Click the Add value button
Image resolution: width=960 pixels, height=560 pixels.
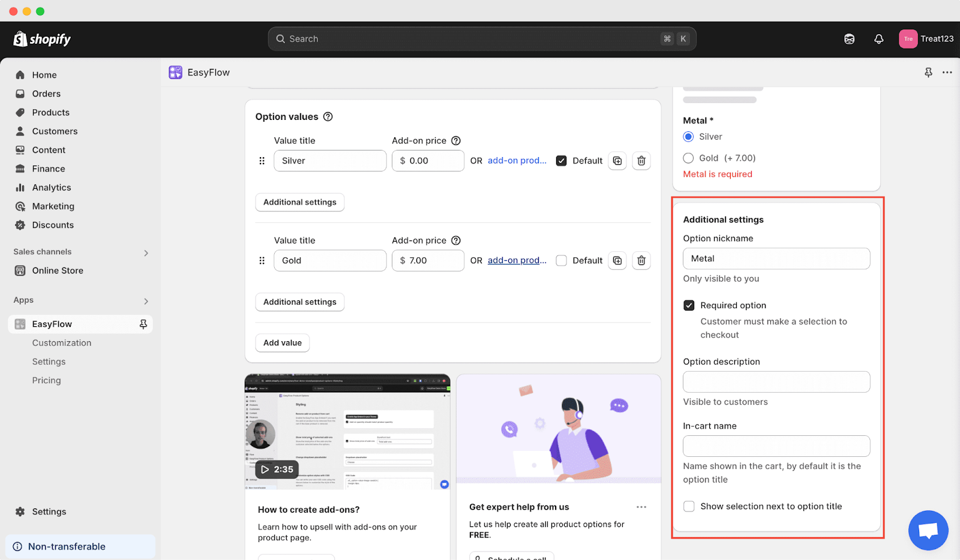[283, 343]
